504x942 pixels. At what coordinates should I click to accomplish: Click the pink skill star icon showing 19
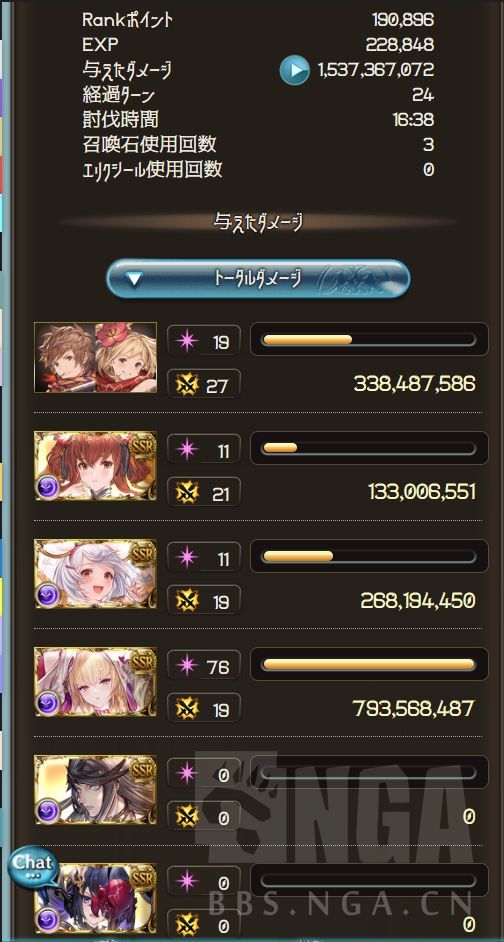(x=184, y=342)
